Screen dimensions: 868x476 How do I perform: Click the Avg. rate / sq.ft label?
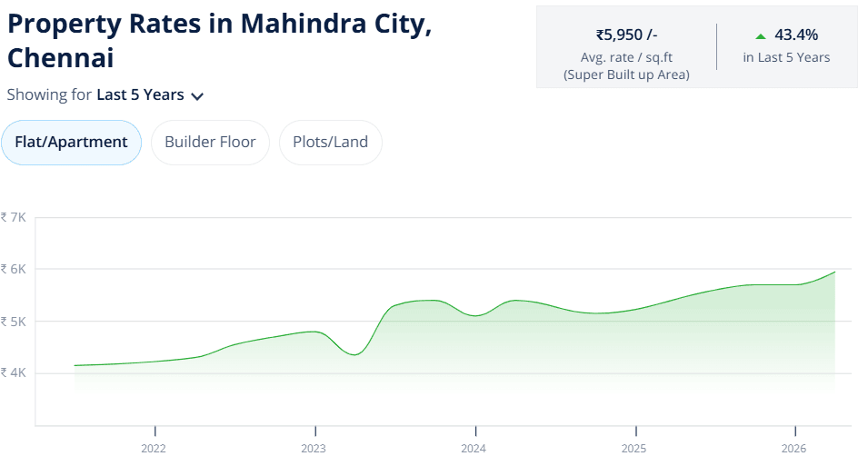(626, 57)
